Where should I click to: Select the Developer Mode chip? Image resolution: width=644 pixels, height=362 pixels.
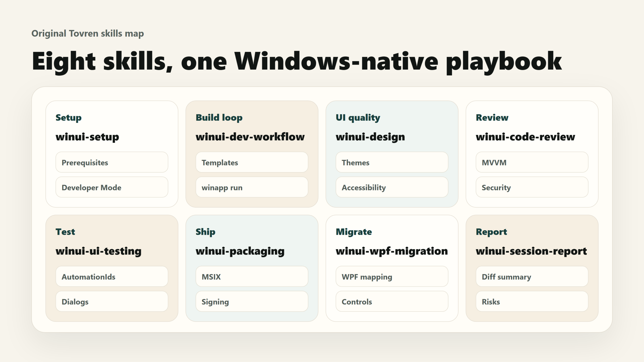[x=112, y=187]
